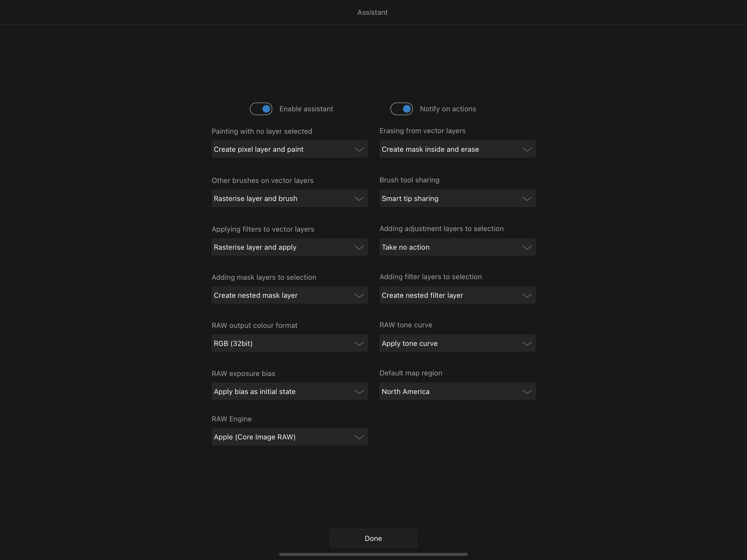Click chevron next to Take no action
The height and width of the screenshot is (560, 747).
point(526,247)
